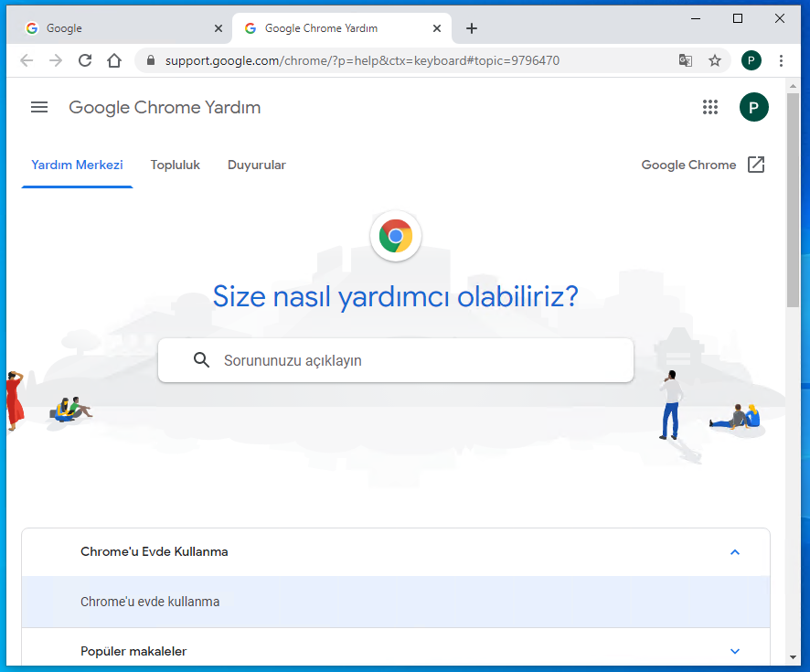This screenshot has width=810, height=672.
Task: Go back using the browser back arrow
Action: (27, 61)
